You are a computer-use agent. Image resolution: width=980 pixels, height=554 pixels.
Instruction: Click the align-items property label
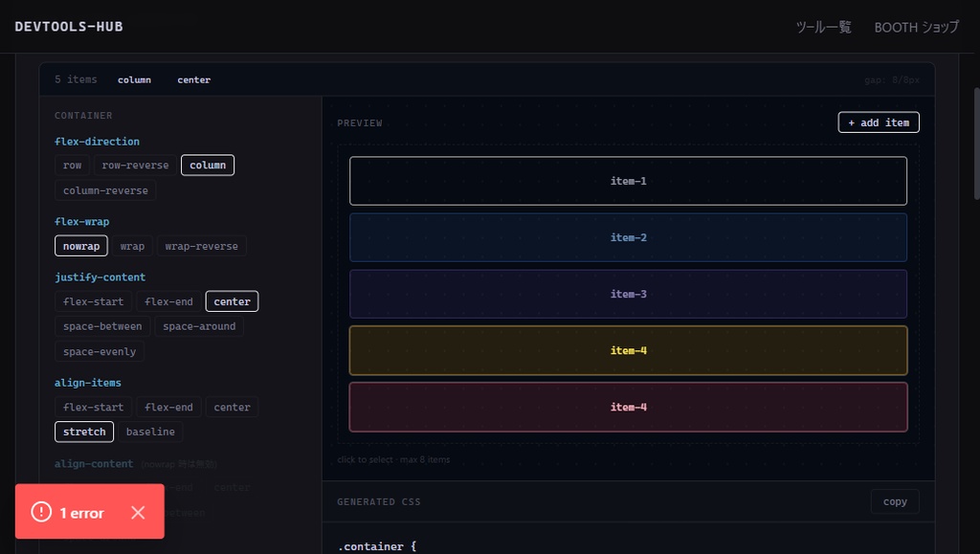coord(87,382)
